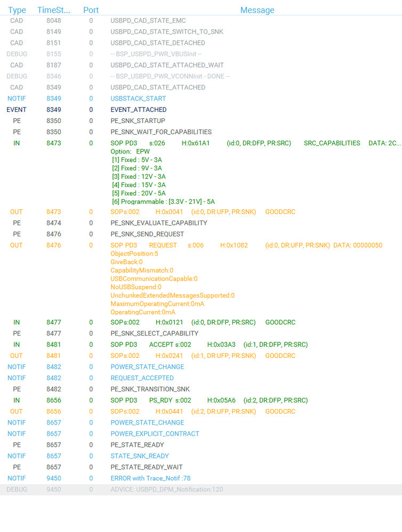Image resolution: width=402 pixels, height=532 pixels.
Task: Select the ADVICE: USBPD_DPM_Notification:120 row
Action: tap(201, 489)
